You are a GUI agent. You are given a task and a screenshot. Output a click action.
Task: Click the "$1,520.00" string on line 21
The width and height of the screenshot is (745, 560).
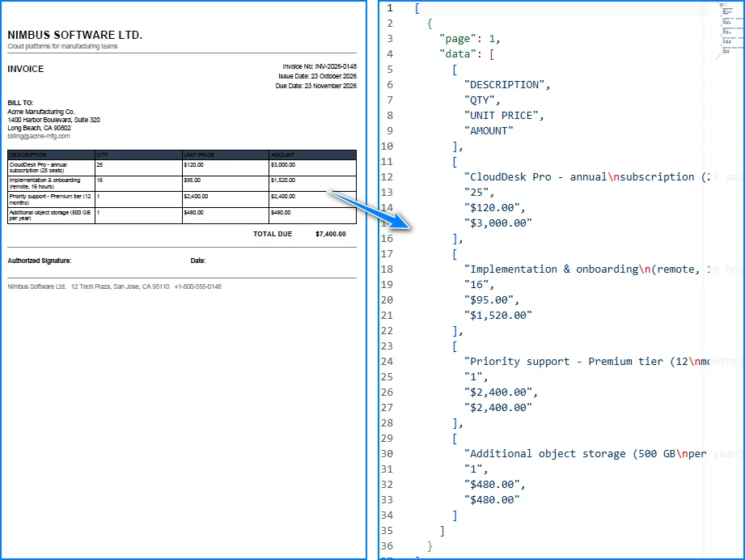pos(498,315)
